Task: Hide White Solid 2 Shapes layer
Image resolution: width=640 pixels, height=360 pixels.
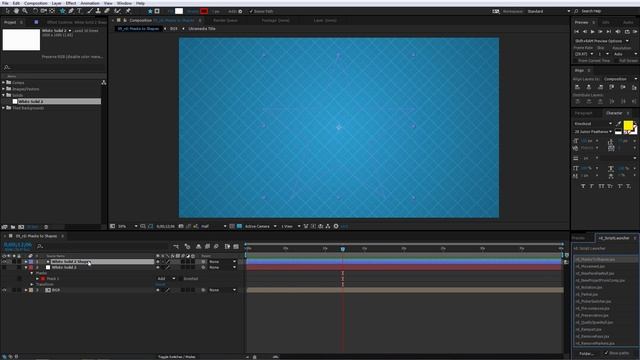Action: click(4, 262)
